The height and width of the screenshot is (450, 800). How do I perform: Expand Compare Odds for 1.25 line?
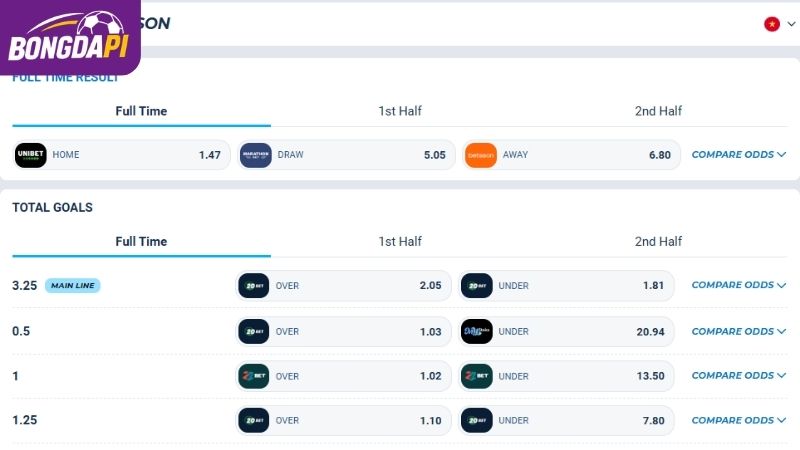(x=738, y=420)
